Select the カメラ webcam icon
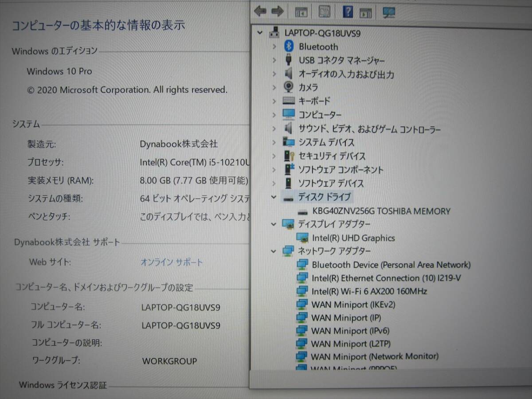The image size is (532, 399). coord(289,87)
